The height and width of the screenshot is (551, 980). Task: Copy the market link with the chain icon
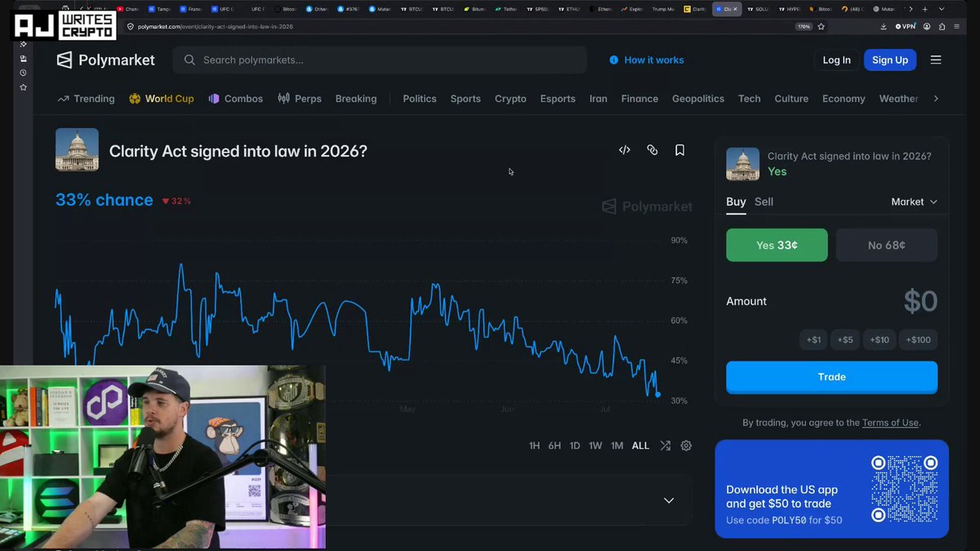[x=652, y=150]
